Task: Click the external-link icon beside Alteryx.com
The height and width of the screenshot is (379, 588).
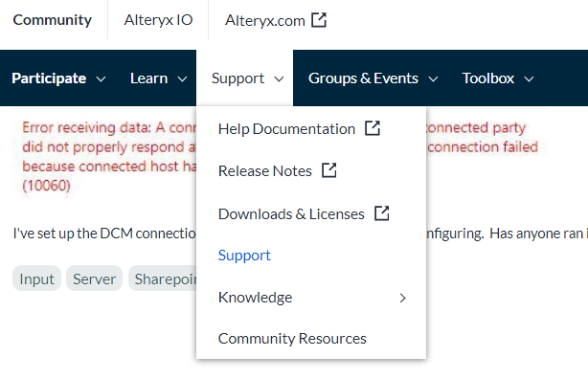Action: click(x=319, y=20)
